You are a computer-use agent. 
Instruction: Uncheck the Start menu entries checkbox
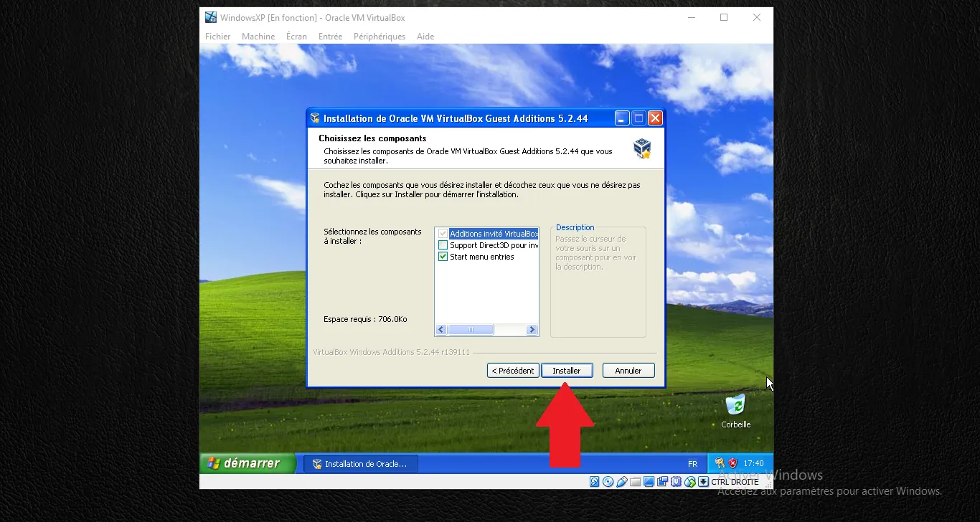[443, 257]
